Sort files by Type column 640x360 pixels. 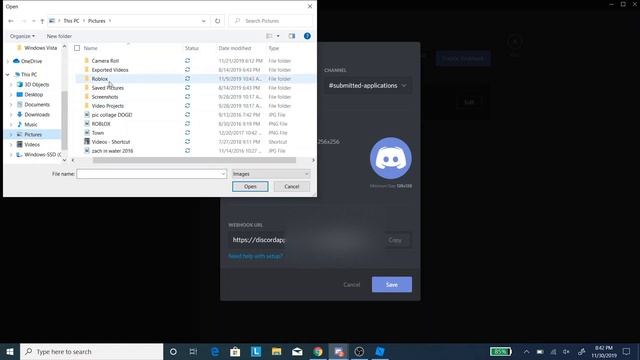273,48
